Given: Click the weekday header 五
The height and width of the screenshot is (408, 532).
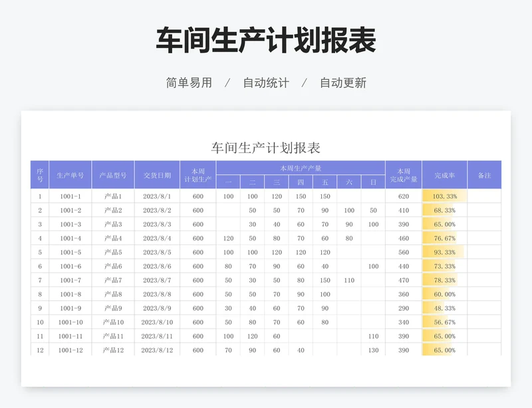Looking at the screenshot, I should coord(325,182).
